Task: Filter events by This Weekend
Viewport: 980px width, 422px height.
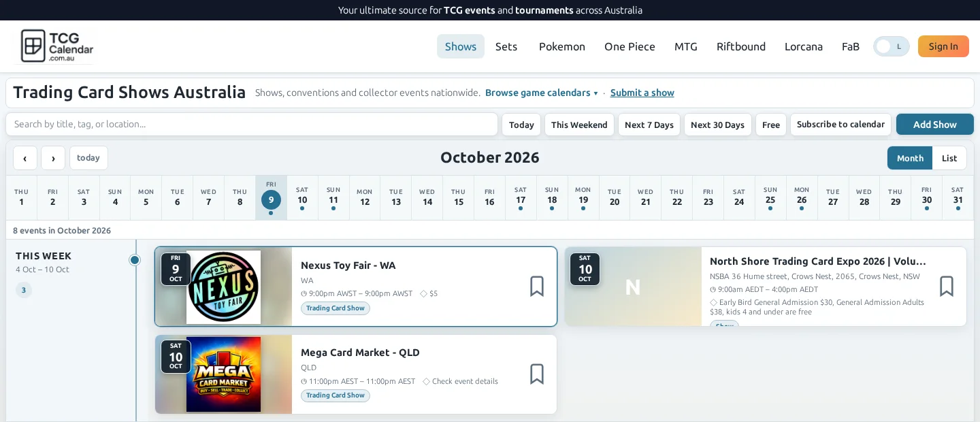Action: 579,125
